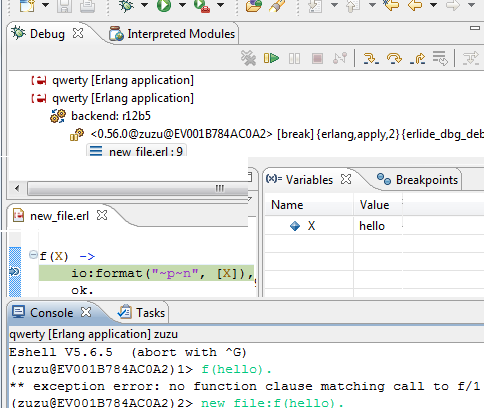Click the Next Annotation icon
This screenshot has width=484, height=408.
click(315, 5)
